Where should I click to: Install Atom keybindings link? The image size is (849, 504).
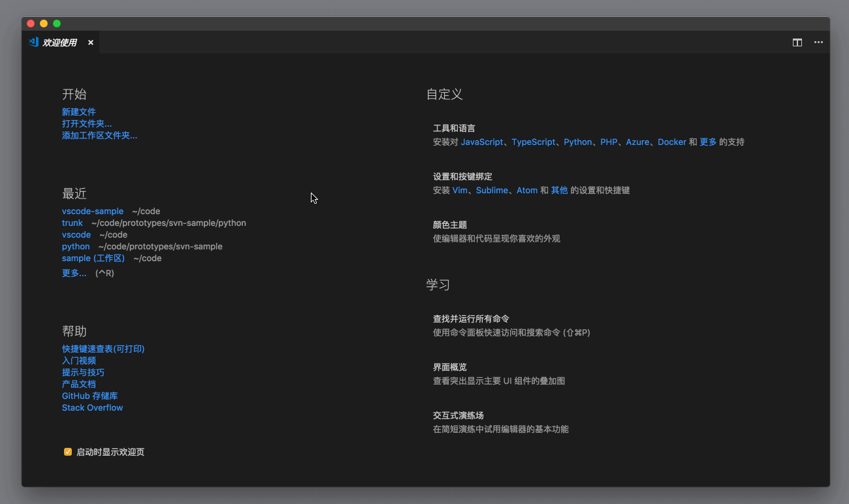527,191
